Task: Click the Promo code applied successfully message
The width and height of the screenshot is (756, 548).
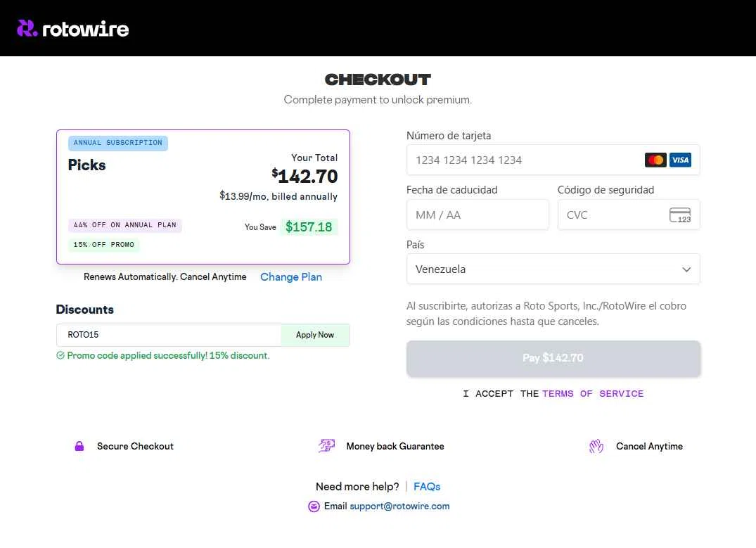Action: click(x=168, y=355)
